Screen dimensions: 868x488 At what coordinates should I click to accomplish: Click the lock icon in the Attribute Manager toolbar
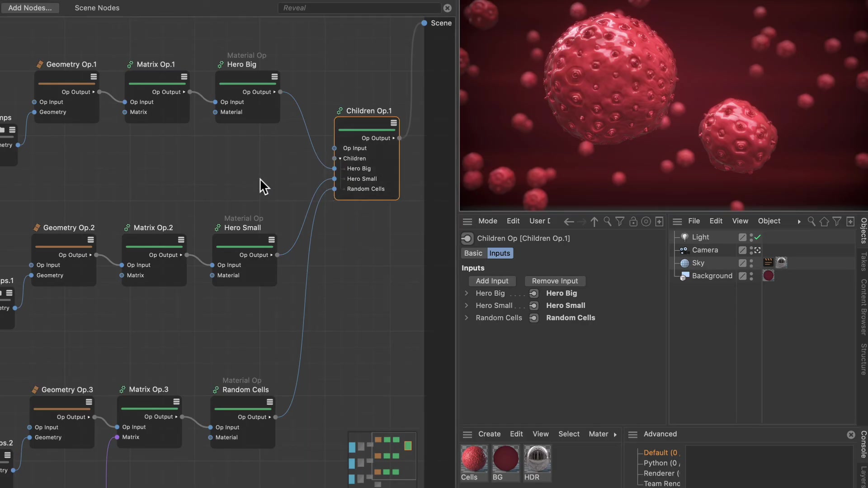point(633,221)
